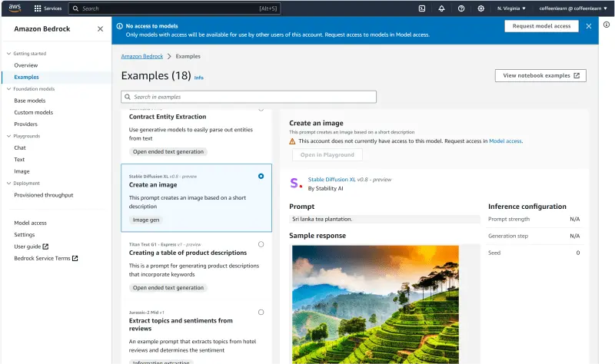Click the external icon on View notebook examples

pyautogui.click(x=577, y=75)
